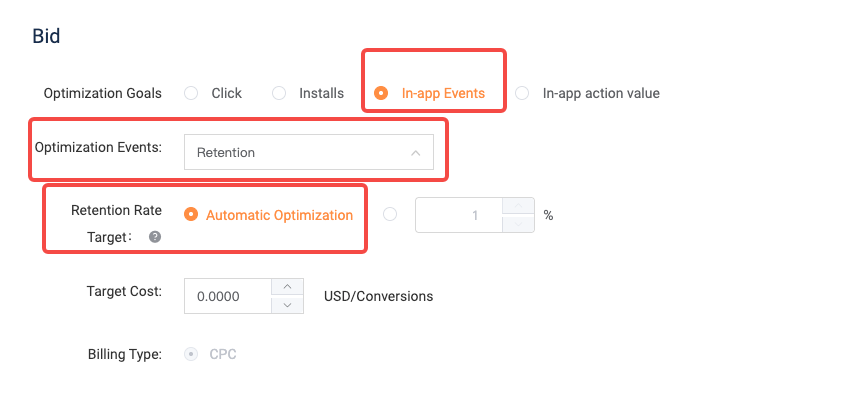Select the Click optimization goal
Screen dimensions: 841x414
coord(191,93)
